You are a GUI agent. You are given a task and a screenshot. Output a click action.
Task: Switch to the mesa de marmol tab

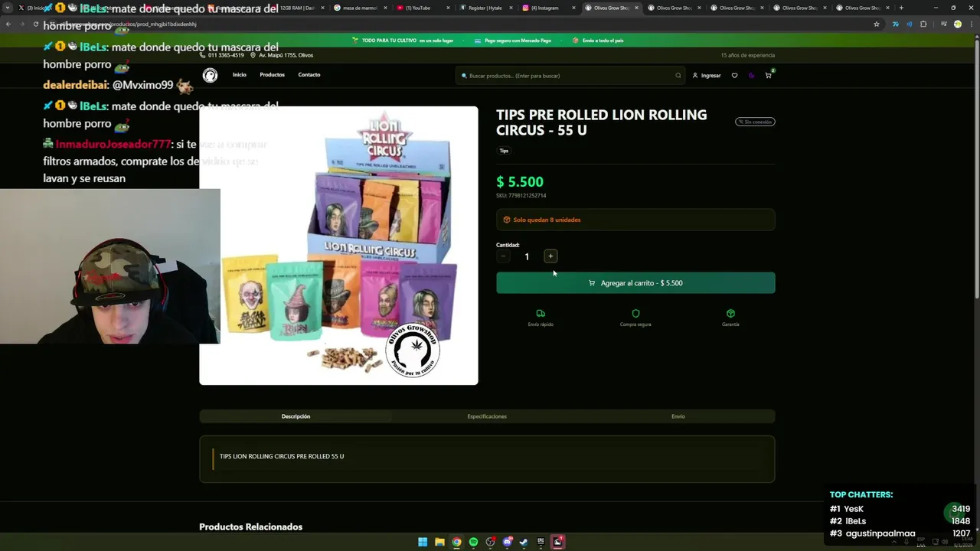[x=359, y=8]
